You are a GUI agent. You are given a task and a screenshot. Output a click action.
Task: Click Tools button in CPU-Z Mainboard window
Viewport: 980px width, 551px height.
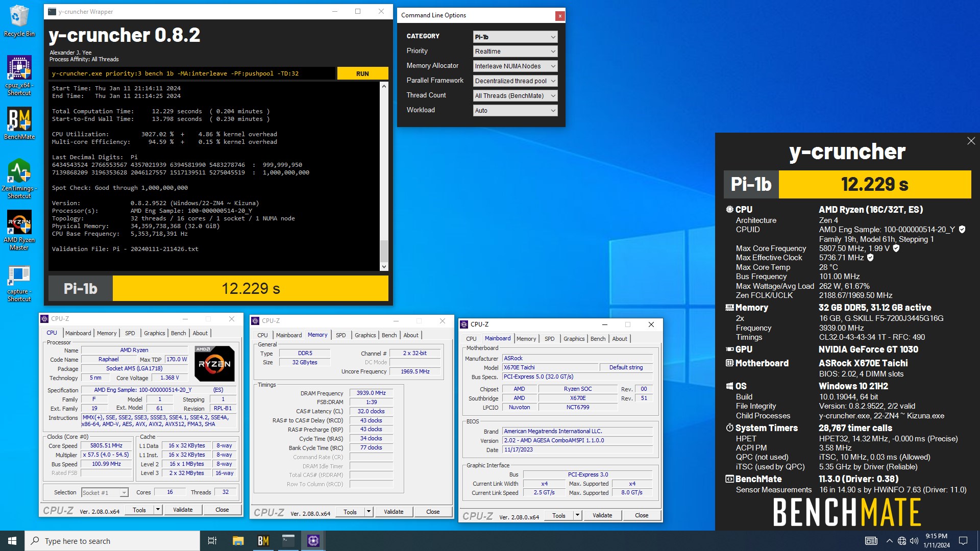click(x=559, y=516)
